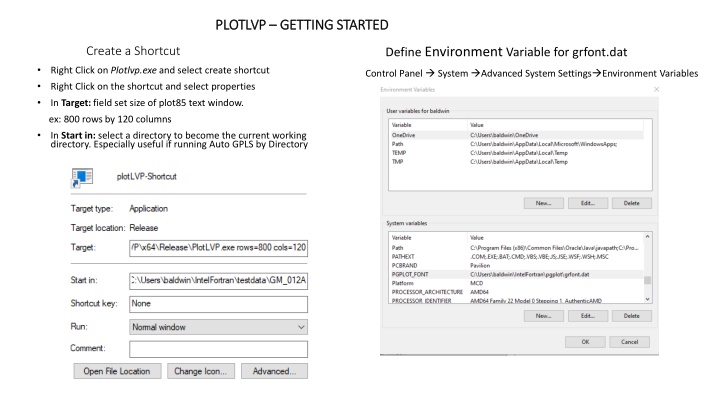Click New under System variables
Viewport: 720px width, 405px height.
(544, 316)
